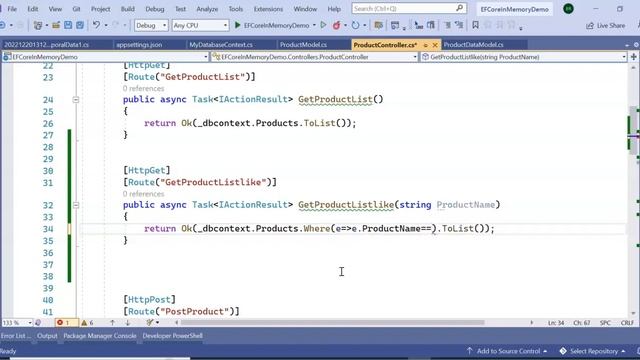Toggle the pin on ProductController.cs tab

coord(425,45)
